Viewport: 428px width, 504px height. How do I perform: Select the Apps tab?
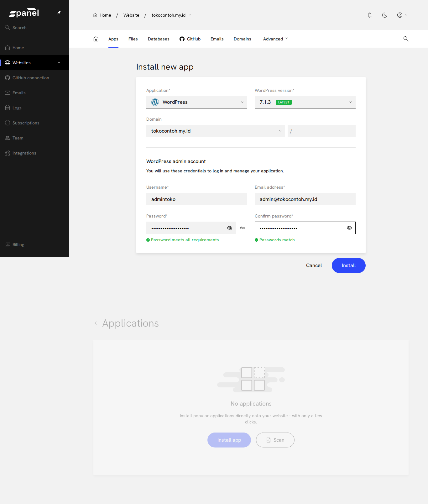pyautogui.click(x=113, y=39)
